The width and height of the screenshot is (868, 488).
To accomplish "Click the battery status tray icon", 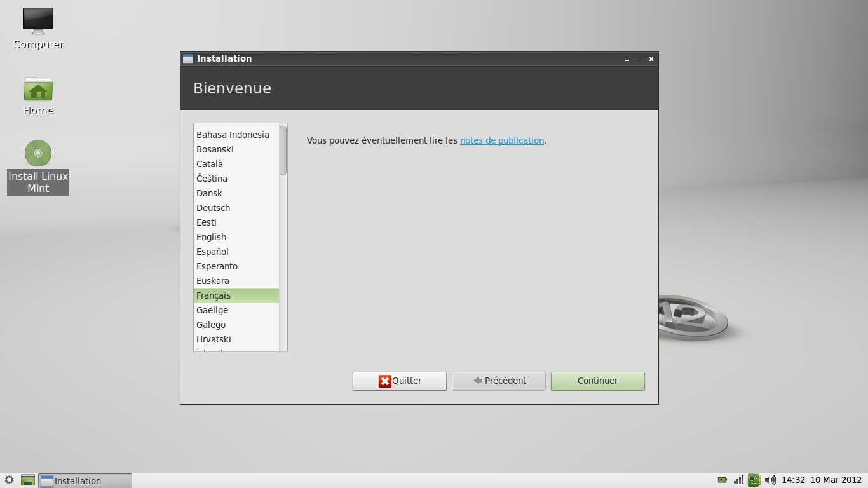I will click(x=722, y=480).
